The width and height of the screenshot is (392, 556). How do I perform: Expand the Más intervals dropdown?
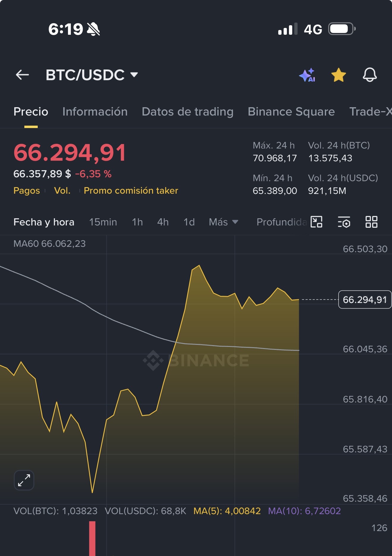224,222
